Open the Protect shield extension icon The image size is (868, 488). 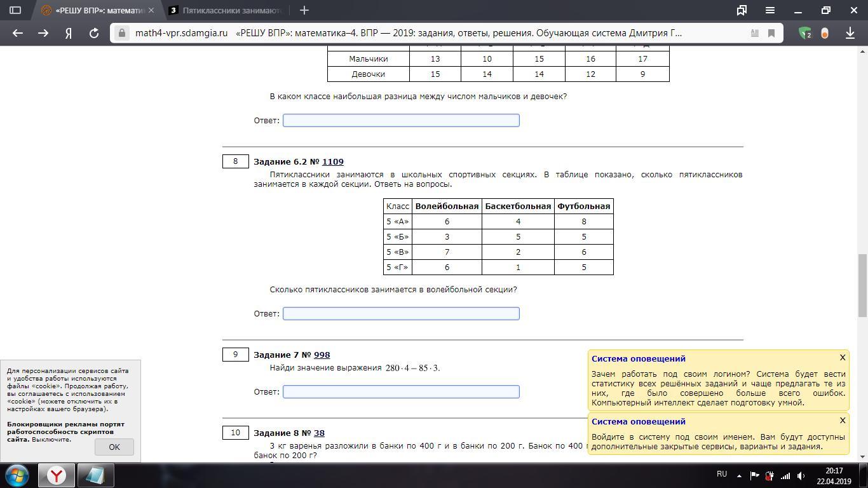[805, 33]
